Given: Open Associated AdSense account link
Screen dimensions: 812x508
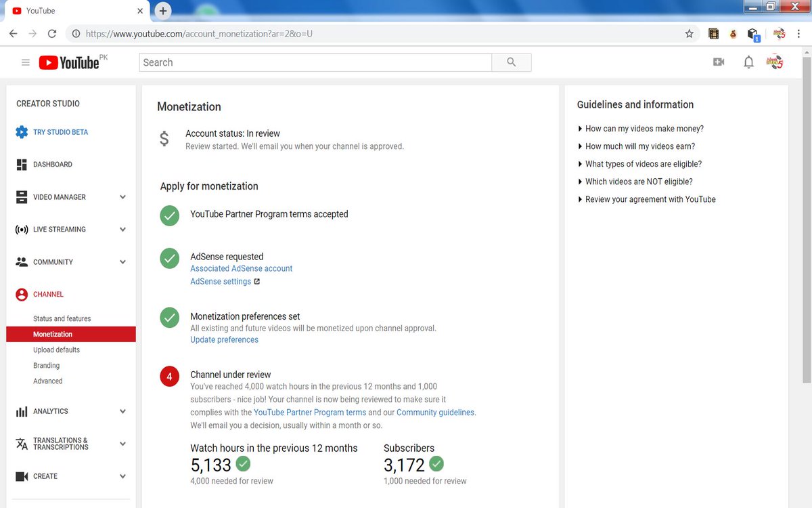Looking at the screenshot, I should [x=242, y=268].
